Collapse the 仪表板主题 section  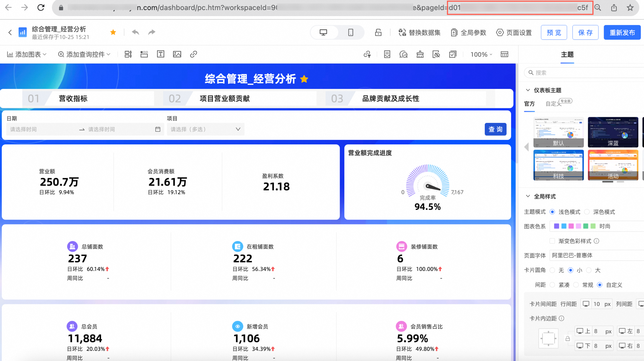(528, 90)
